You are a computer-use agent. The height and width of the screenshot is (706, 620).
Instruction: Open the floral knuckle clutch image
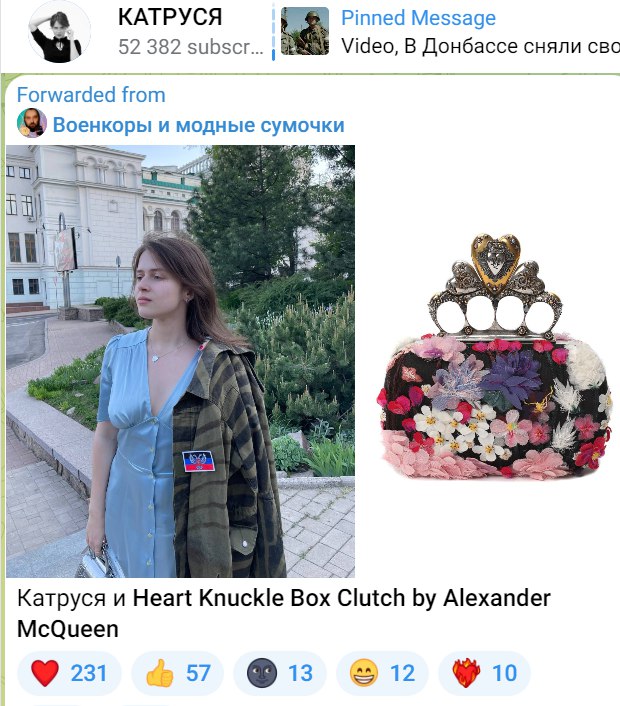pos(492,356)
